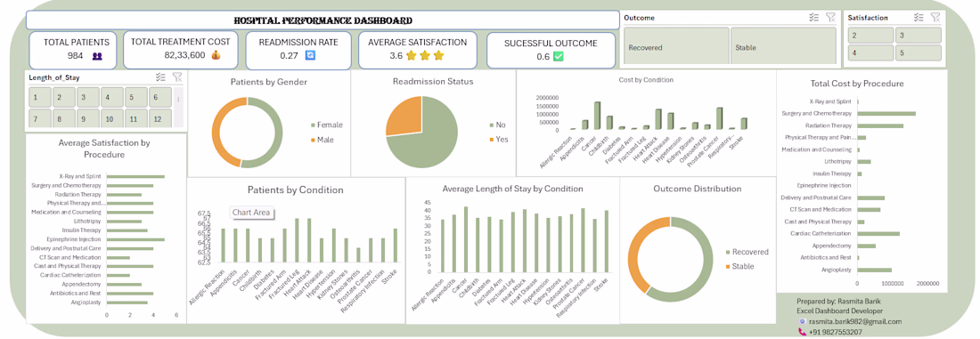Select satisfaction score 4 in the slicer
This screenshot has height=339, width=980.
(x=870, y=53)
